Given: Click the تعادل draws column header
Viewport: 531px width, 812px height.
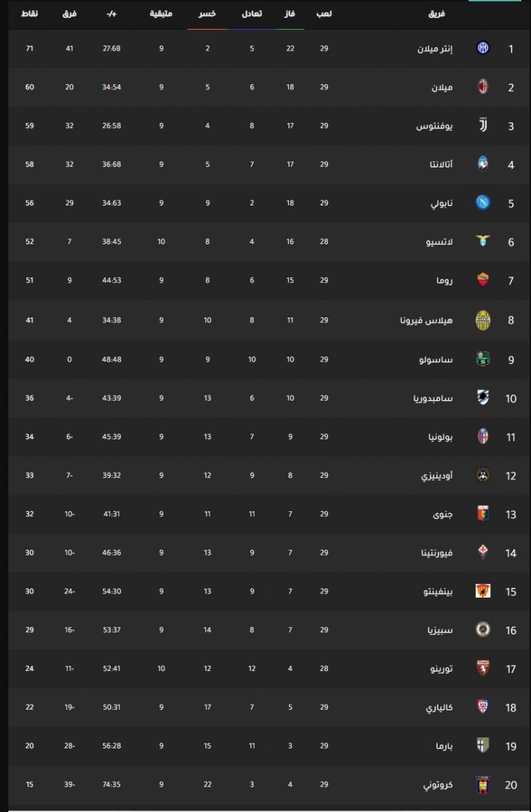Looking at the screenshot, I should click(252, 14).
